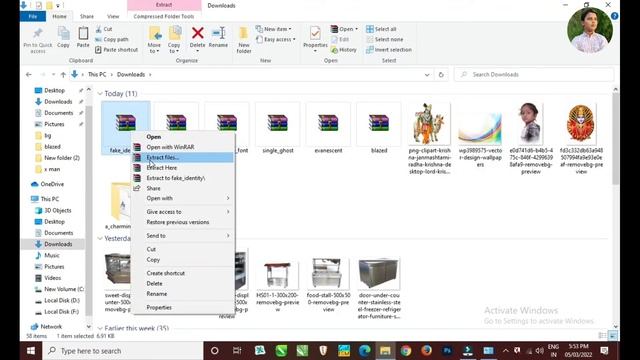The height and width of the screenshot is (360, 640).
Task: Switch to the View ribbon tab
Action: pos(113,16)
